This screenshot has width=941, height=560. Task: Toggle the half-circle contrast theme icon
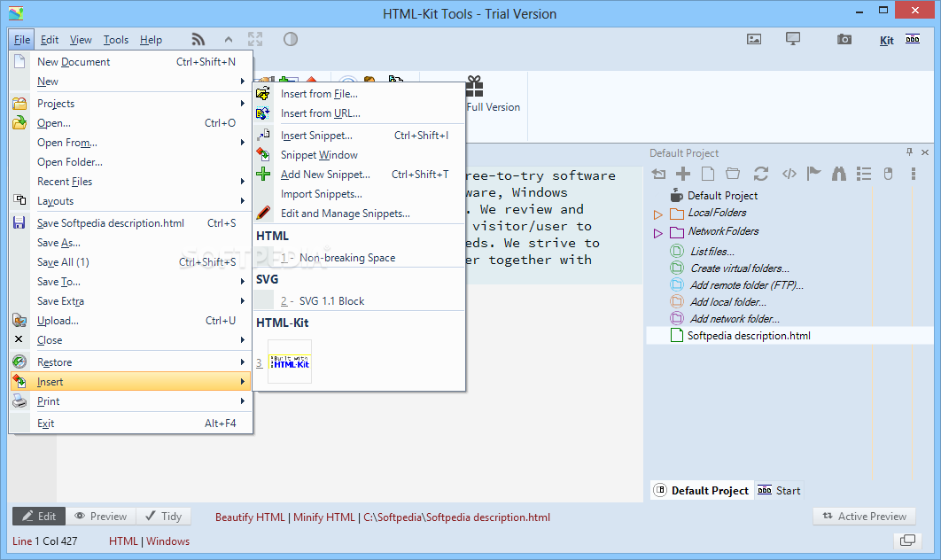(x=291, y=40)
